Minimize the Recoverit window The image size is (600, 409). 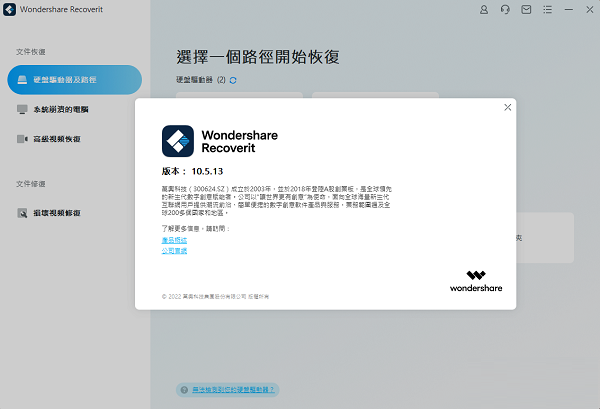569,10
